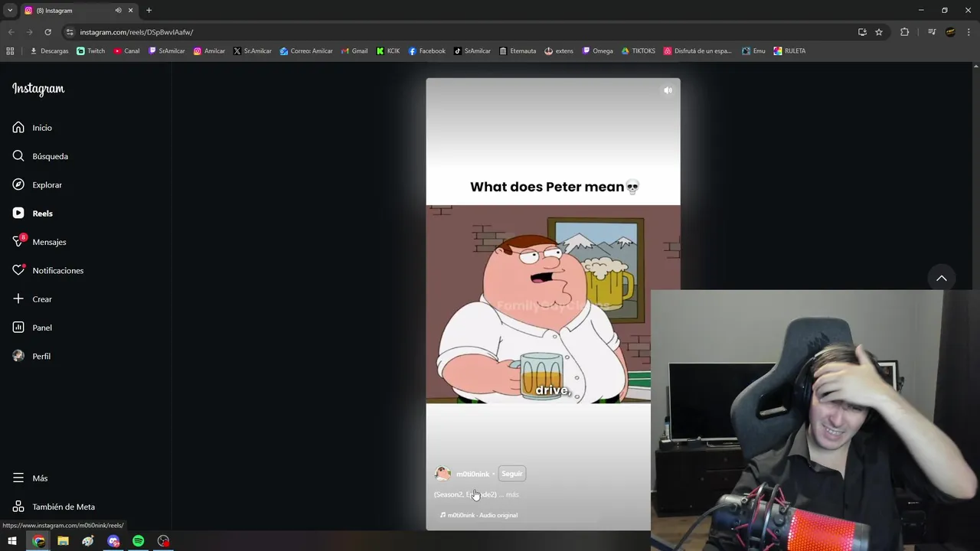Open the Descargas bookmark
Screen dimensions: 980x551
click(49, 51)
